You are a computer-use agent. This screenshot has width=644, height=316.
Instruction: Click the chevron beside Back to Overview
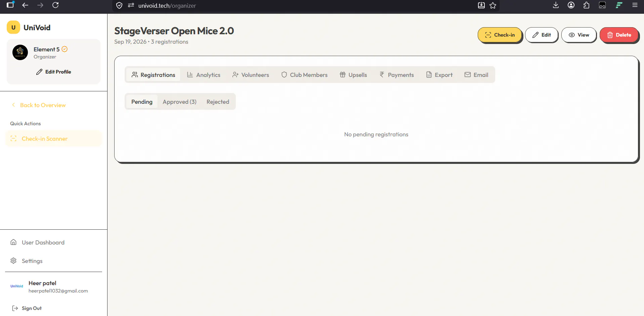coord(13,105)
